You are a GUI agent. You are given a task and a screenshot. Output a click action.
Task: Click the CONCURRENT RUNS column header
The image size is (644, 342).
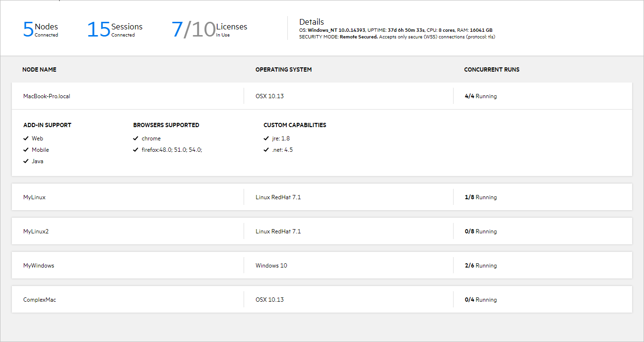click(492, 70)
